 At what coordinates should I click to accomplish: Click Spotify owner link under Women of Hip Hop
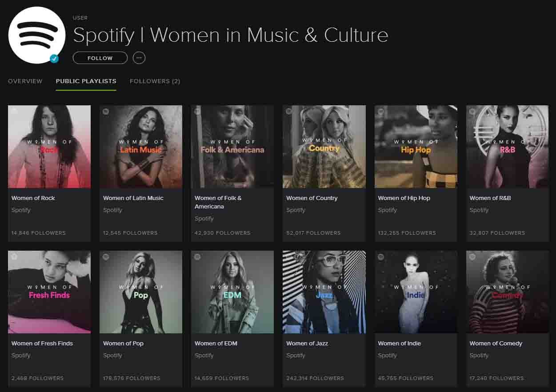coord(387,210)
